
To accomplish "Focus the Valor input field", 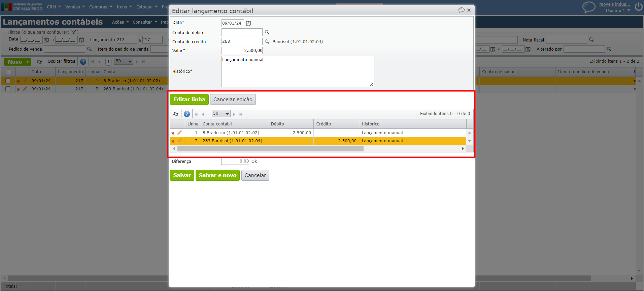I will click(242, 51).
